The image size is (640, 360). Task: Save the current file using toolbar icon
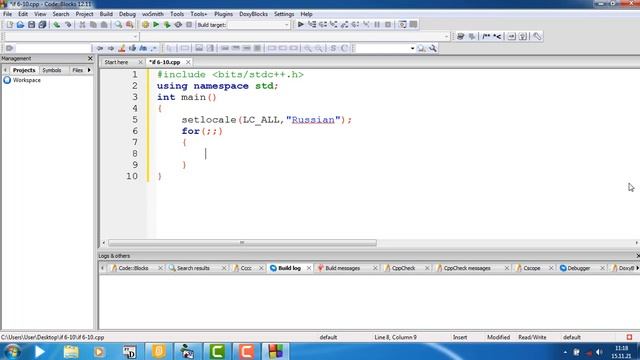coord(31,25)
